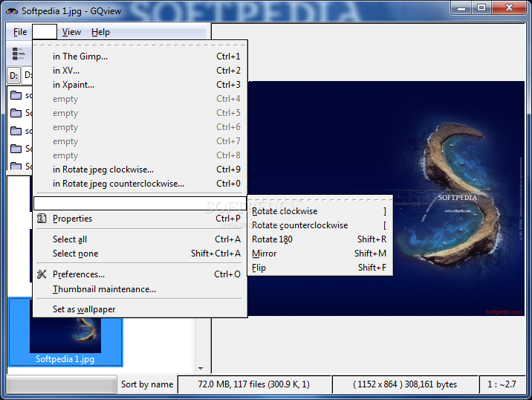This screenshot has width=532, height=400.
Task: Select Rotate 180 in the submenu
Action: [x=320, y=239]
